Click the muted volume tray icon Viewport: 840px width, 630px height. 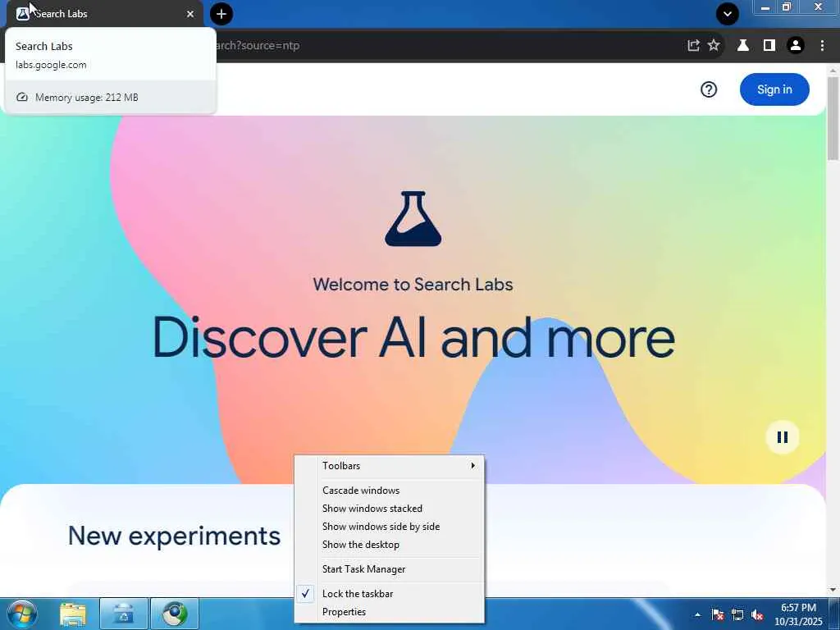click(x=757, y=614)
